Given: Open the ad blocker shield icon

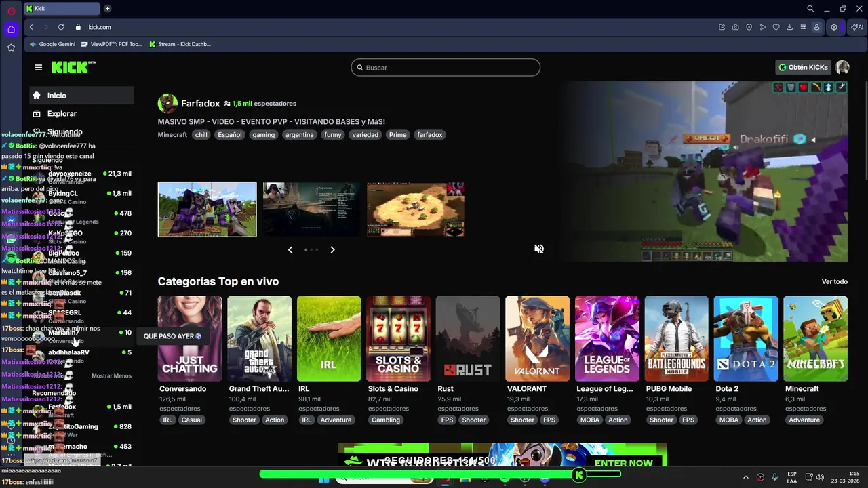Looking at the screenshot, I should (x=749, y=27).
